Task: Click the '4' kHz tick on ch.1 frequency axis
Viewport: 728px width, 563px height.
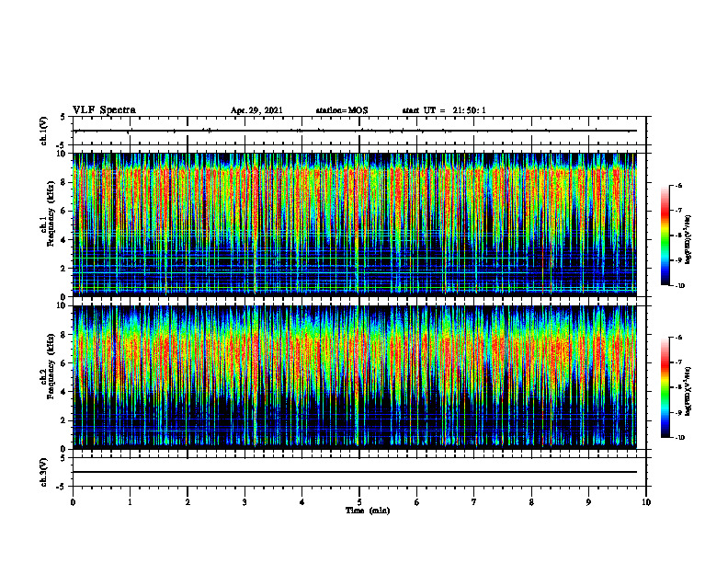Action: point(64,240)
